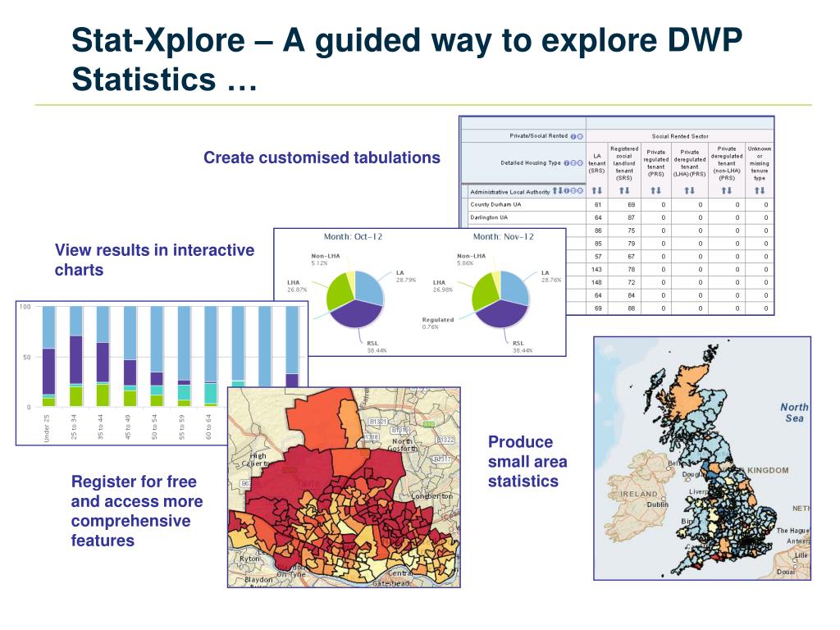Click cell value 143 in the table

point(597,269)
